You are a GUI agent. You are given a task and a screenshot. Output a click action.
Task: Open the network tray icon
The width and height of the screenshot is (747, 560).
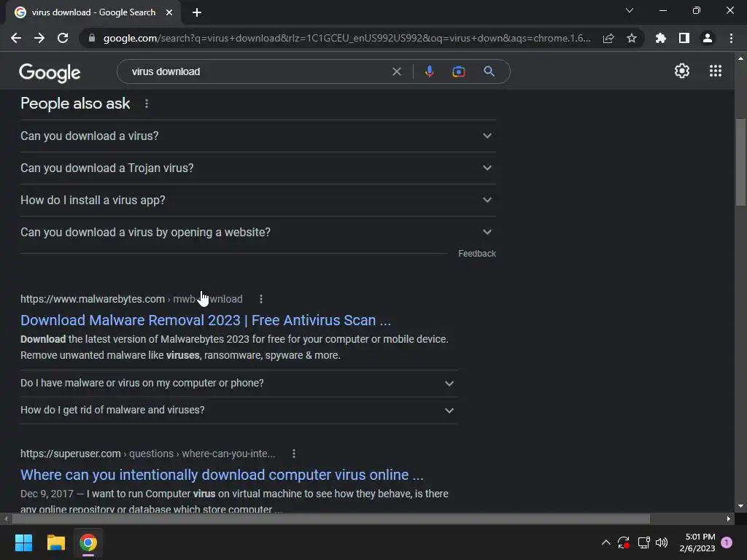[643, 542]
